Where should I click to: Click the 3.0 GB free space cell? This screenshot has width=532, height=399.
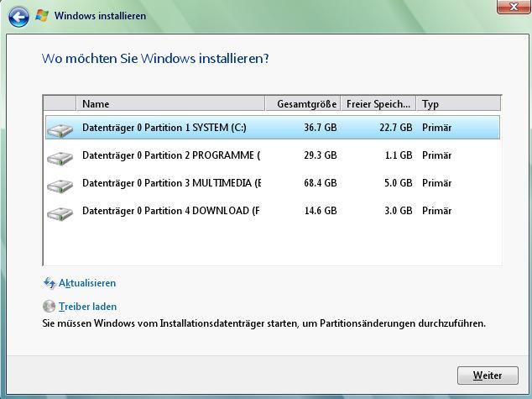pos(399,211)
